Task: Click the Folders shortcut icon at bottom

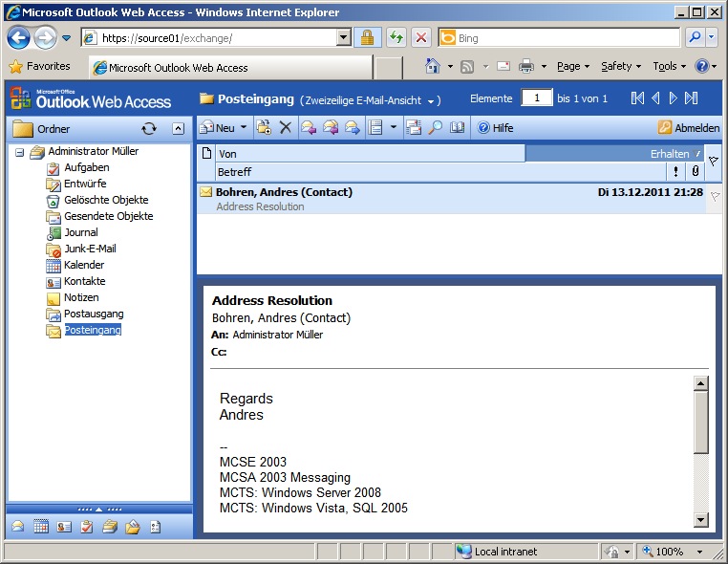Action: coord(110,527)
